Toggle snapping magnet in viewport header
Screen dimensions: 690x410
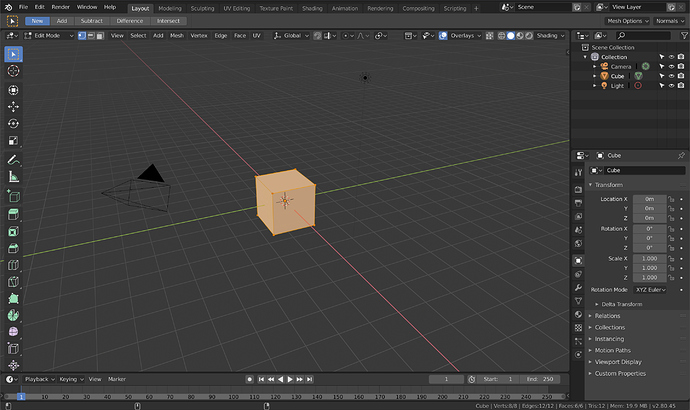(317, 36)
